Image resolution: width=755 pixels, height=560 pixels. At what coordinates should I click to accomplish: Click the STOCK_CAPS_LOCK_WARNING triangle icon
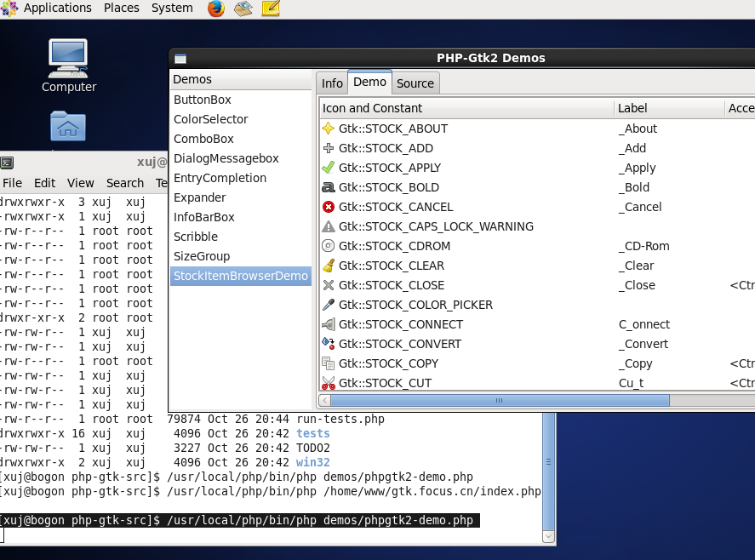coord(328,226)
